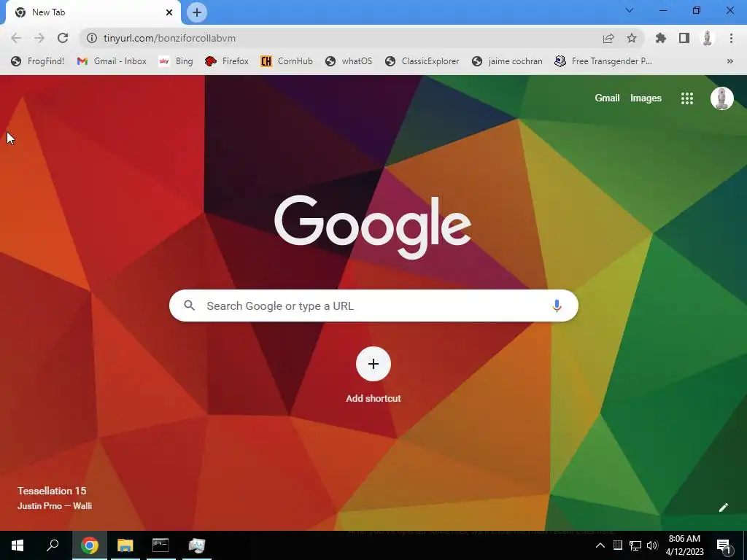Click the Tessellation 15 wallpaper title

coord(52,491)
